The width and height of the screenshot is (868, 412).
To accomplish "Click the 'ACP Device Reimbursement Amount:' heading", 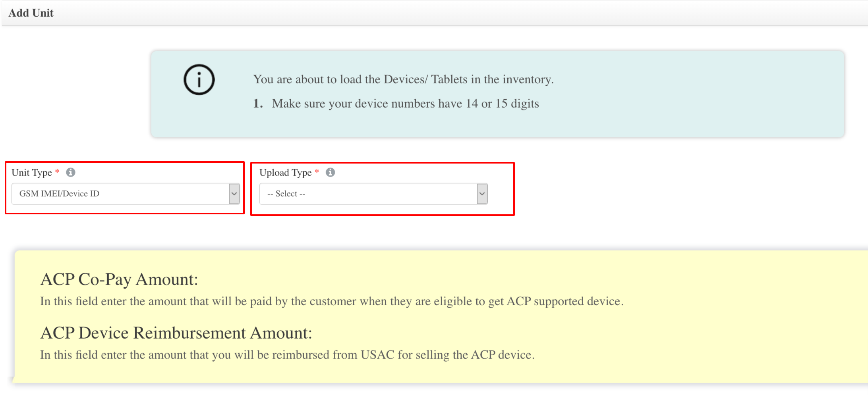I will (176, 333).
